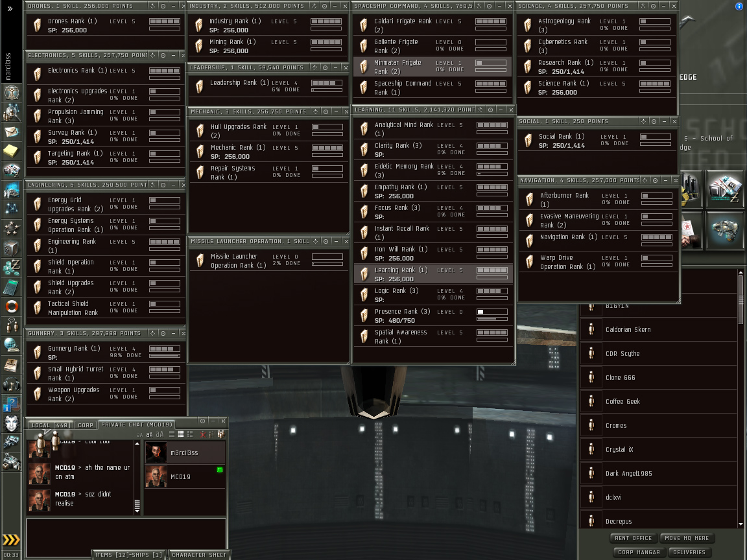Image resolution: width=747 pixels, height=560 pixels.
Task: Open the yellow notepad icon in sidebar
Action: [x=12, y=151]
